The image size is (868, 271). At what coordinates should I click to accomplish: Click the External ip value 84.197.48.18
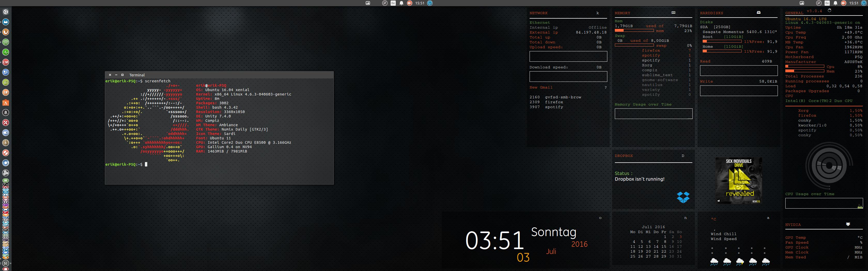click(591, 32)
